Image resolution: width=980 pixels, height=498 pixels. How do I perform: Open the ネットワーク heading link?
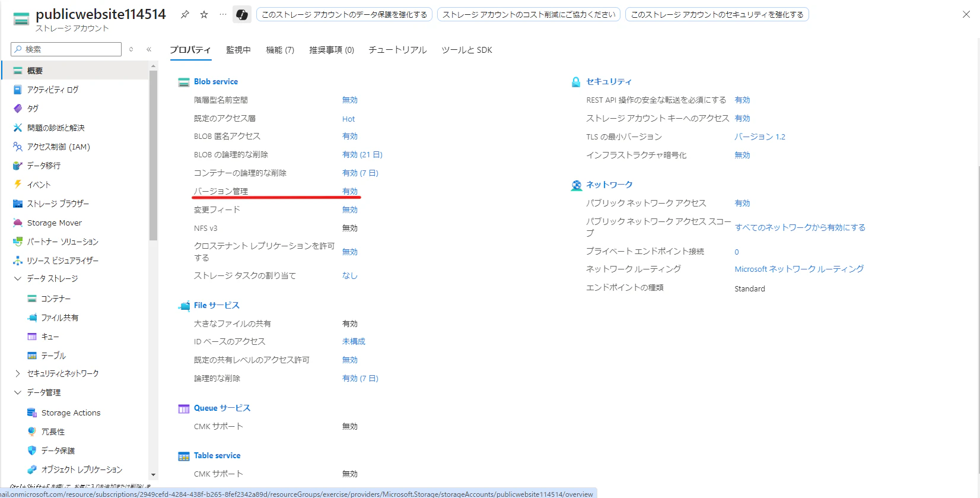[x=610, y=185]
